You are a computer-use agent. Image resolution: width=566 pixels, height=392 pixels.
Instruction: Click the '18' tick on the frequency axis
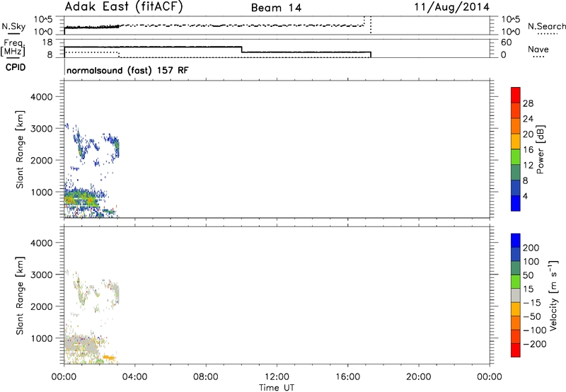47,42
